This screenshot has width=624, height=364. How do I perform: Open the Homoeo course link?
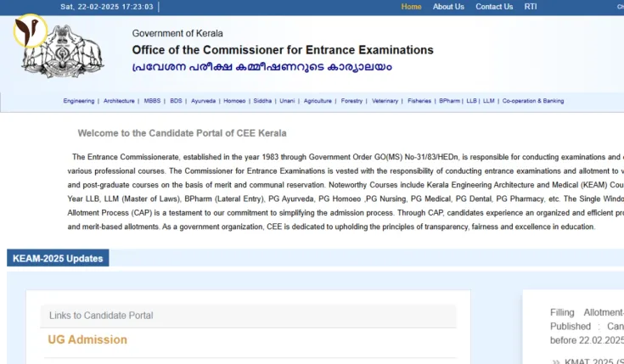pyautogui.click(x=234, y=101)
